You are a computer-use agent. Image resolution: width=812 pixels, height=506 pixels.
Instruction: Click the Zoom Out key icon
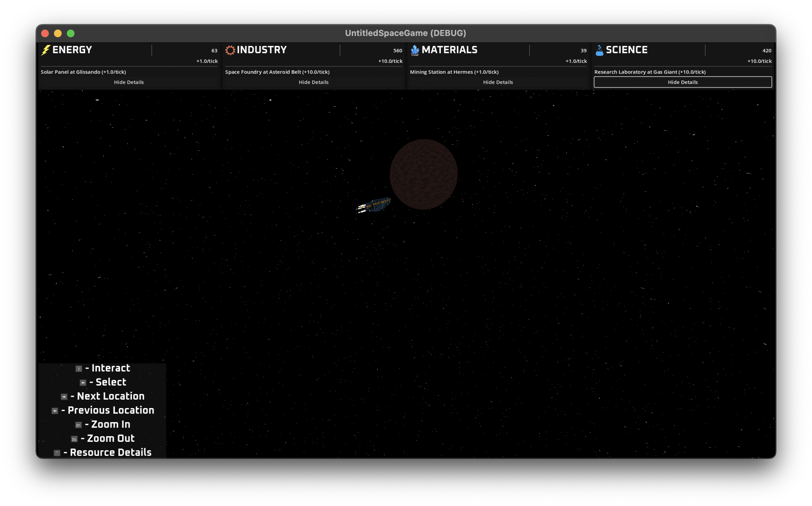(74, 439)
